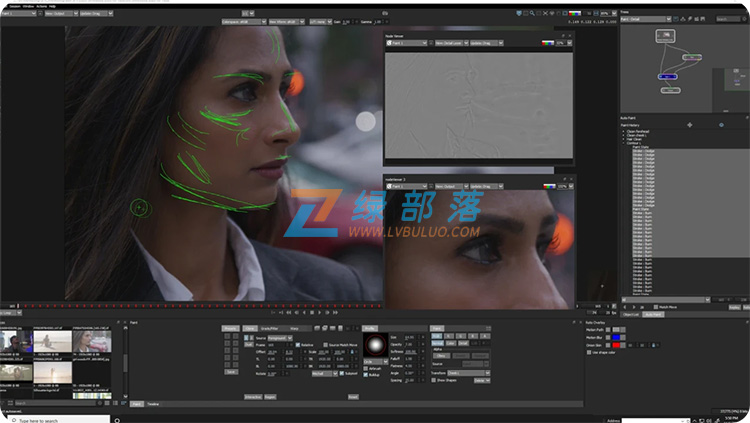Click the RGB channel icon in top Node Viewer
The width and height of the screenshot is (750, 423).
pos(548,43)
